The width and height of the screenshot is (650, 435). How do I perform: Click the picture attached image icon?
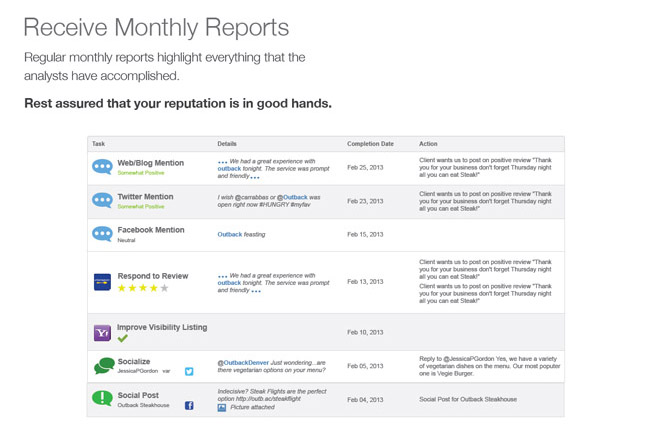(222, 408)
